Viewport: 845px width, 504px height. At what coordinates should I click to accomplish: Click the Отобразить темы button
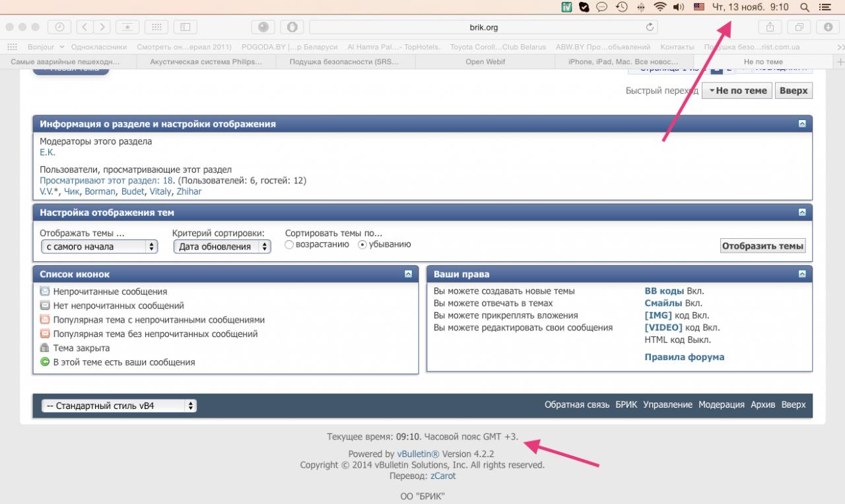(x=762, y=246)
